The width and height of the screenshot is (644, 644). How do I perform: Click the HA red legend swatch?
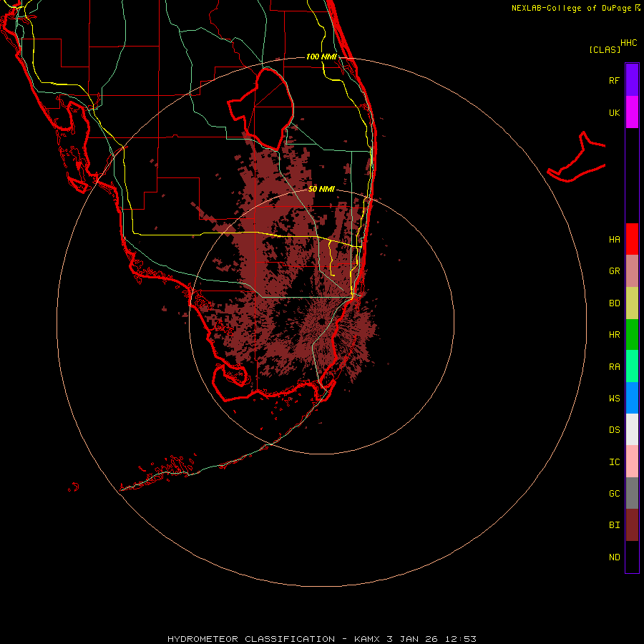pos(632,239)
